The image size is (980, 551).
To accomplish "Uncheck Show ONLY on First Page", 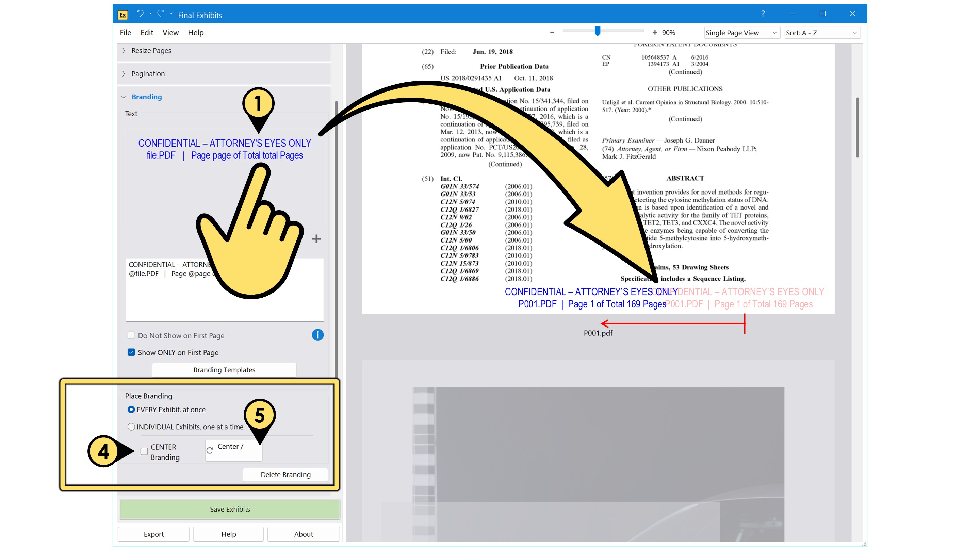I will tap(131, 352).
